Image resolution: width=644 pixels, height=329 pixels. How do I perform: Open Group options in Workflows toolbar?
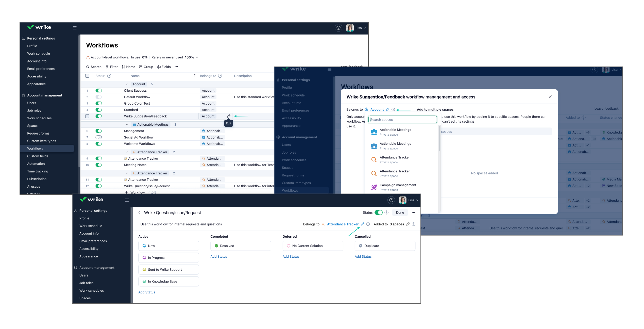coord(146,67)
